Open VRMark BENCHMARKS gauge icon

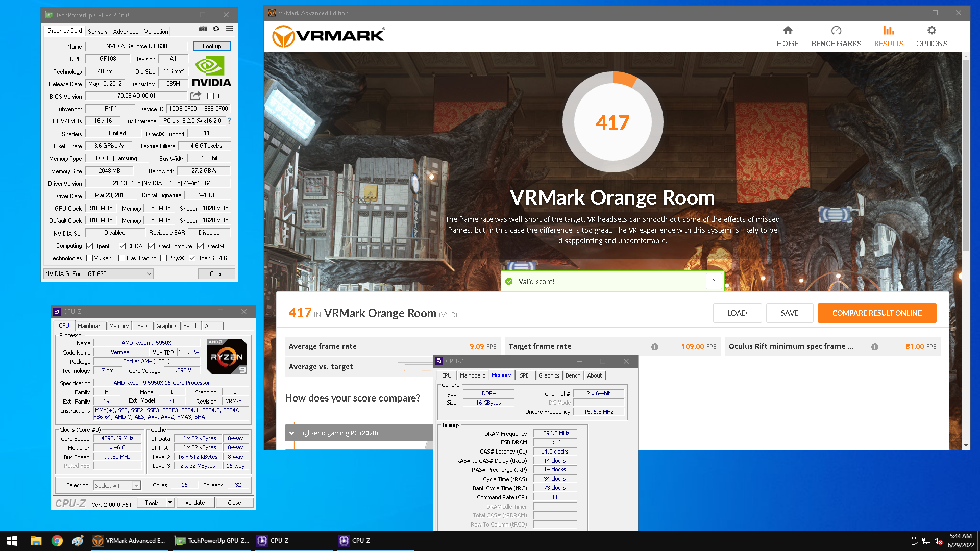836,30
